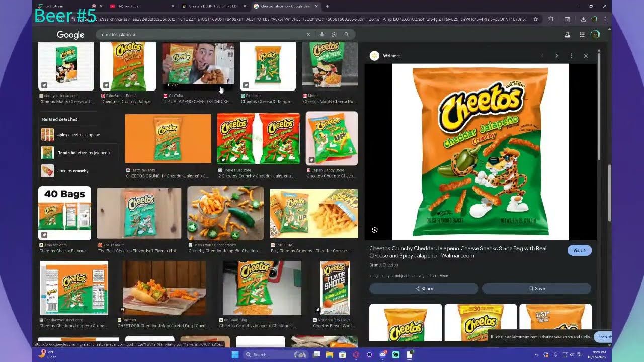Go to next image in preview panel
This screenshot has height=362, width=644.
[556, 56]
